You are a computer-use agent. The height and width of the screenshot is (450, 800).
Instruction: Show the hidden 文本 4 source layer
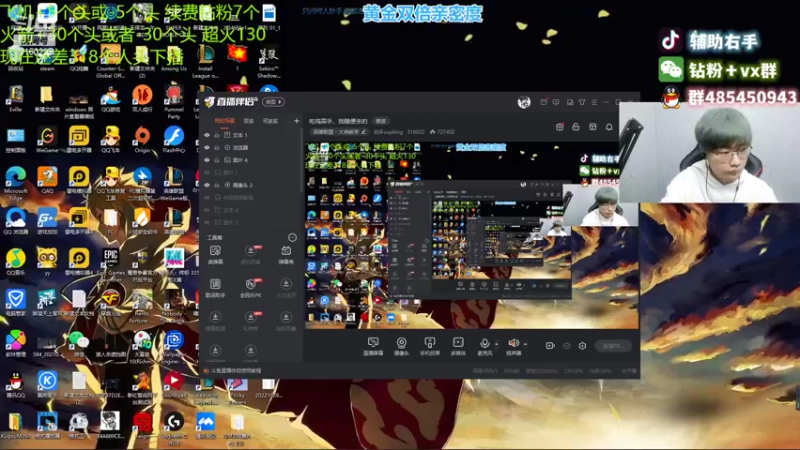coord(207,210)
